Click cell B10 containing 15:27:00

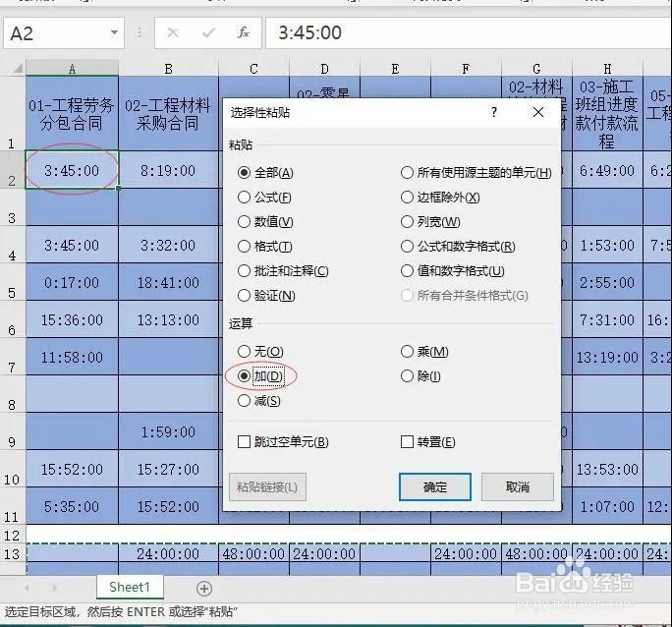[168, 469]
